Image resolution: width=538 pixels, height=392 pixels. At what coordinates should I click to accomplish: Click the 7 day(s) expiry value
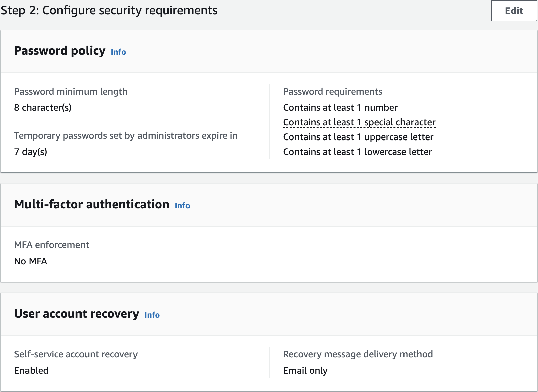pyautogui.click(x=31, y=152)
